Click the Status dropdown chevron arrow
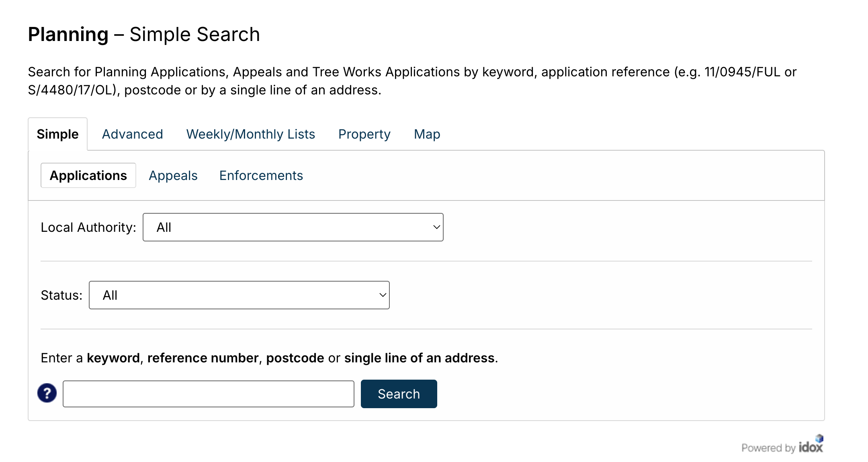 coord(383,295)
